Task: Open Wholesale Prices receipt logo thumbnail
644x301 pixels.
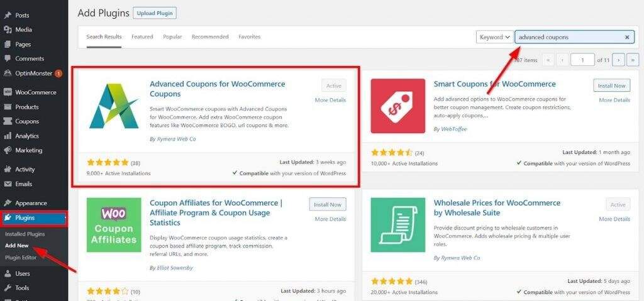Action: [x=397, y=225]
